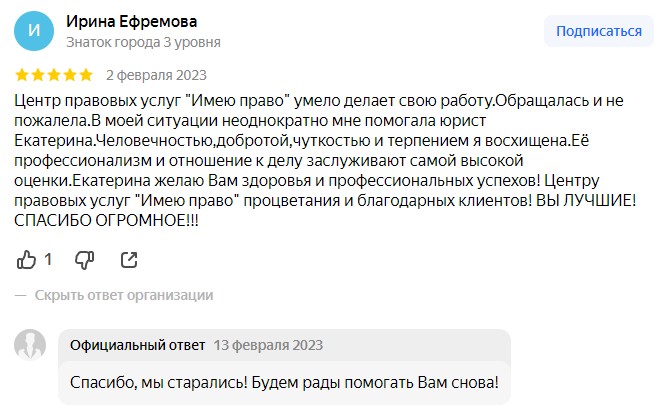Click the third rating star
The width and height of the screenshot is (665, 414).
54,75
